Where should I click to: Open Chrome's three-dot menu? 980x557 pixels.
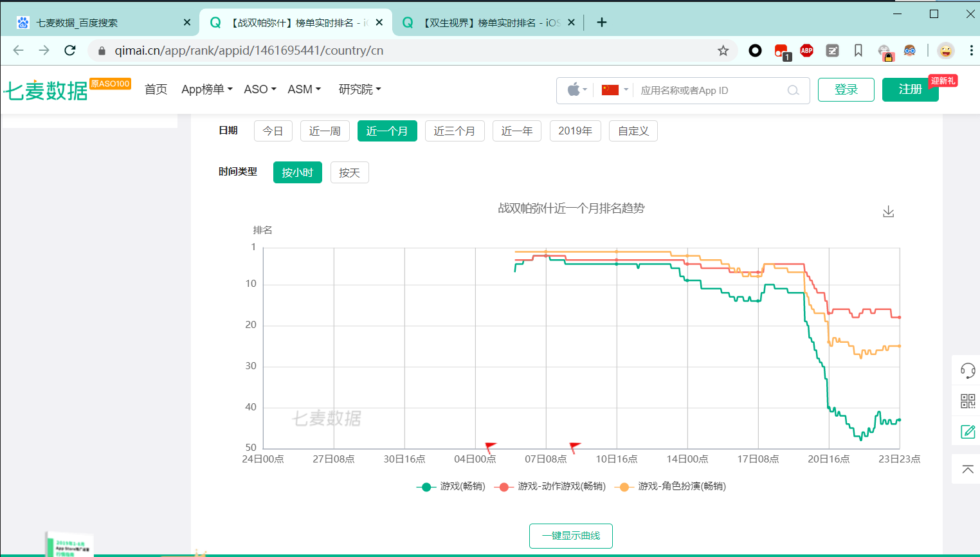tap(971, 50)
